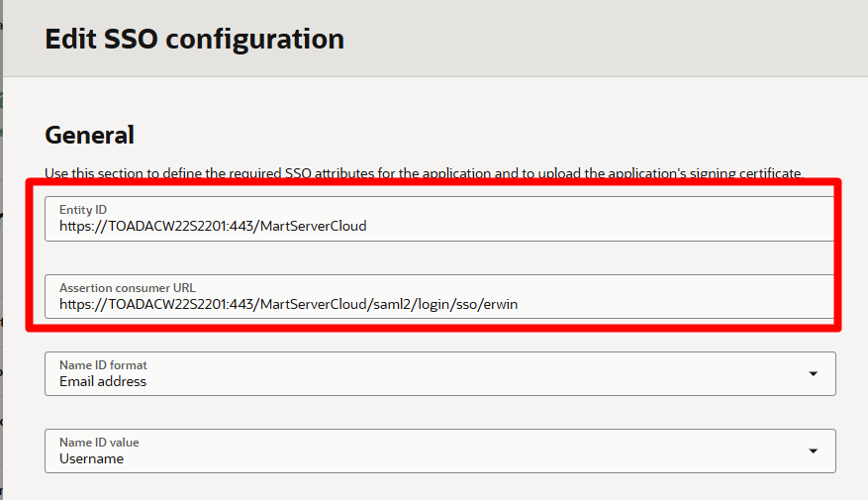
Task: Click the gray header bar of the panel
Action: pos(594,40)
